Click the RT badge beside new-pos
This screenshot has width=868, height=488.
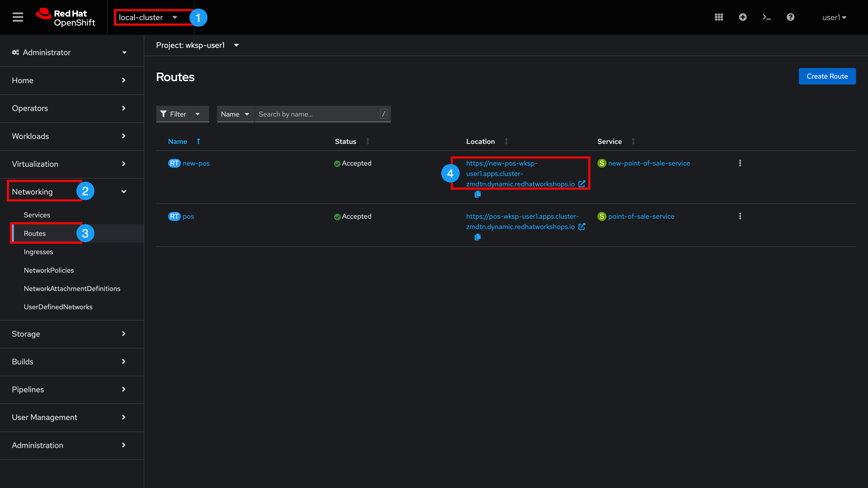(174, 163)
